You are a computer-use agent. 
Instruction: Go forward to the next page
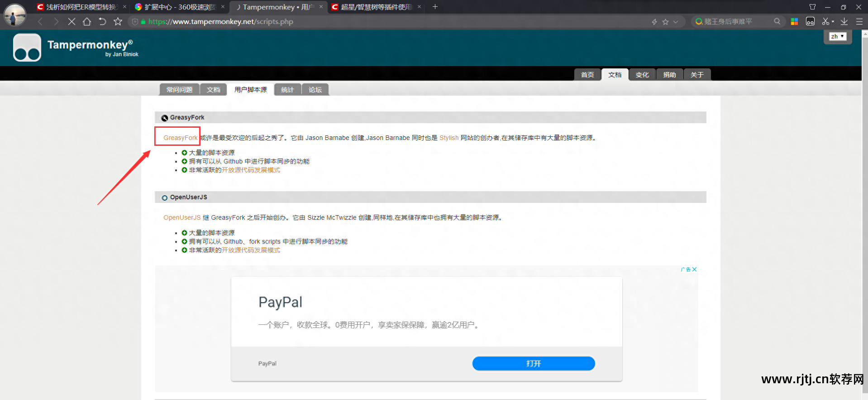click(56, 21)
